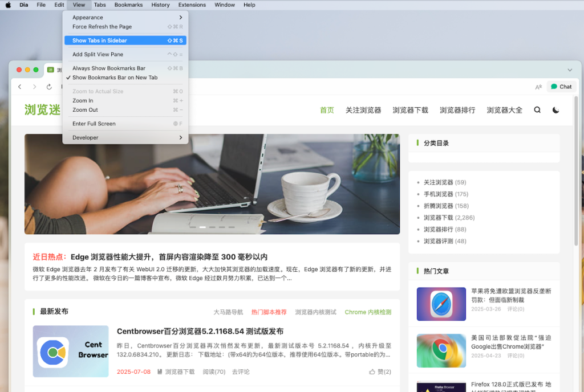
Task: Open the Window menu
Action: 225,5
